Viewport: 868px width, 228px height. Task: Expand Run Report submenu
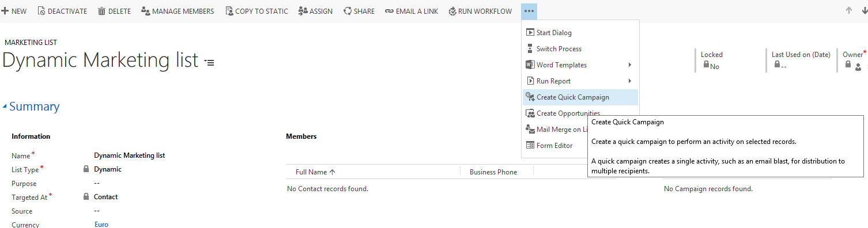[x=580, y=81]
